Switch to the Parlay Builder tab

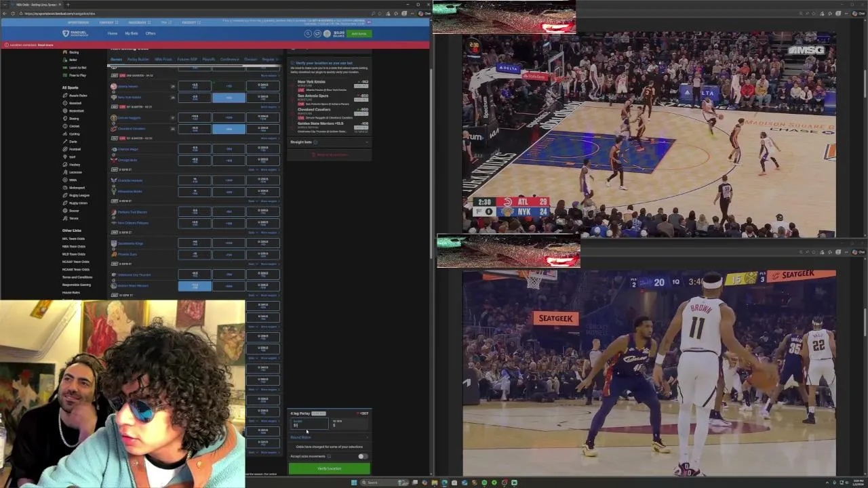click(x=138, y=60)
